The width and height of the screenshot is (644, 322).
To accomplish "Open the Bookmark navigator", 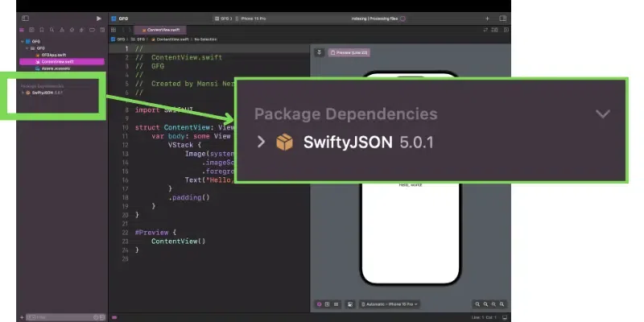I will pyautogui.click(x=42, y=30).
